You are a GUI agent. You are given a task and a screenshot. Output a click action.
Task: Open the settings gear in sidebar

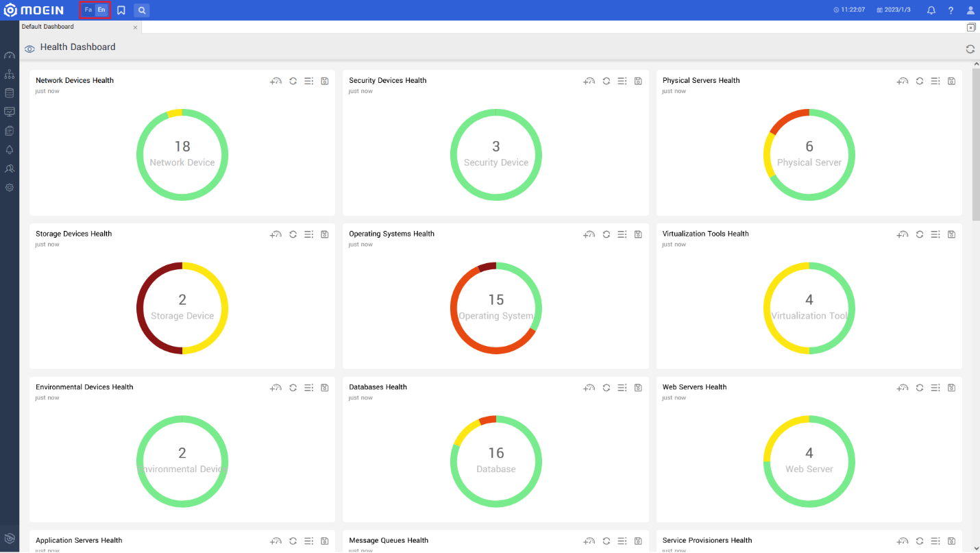(x=10, y=187)
